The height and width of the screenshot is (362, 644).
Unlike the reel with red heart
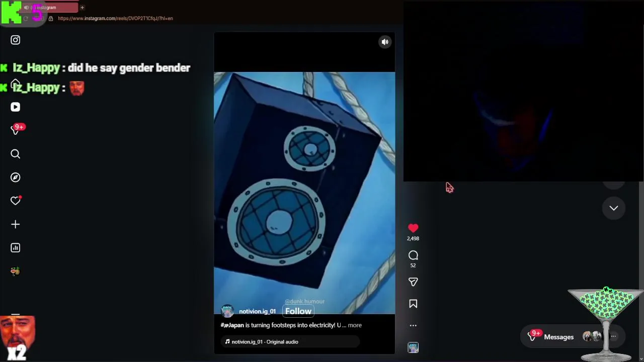[x=413, y=228]
